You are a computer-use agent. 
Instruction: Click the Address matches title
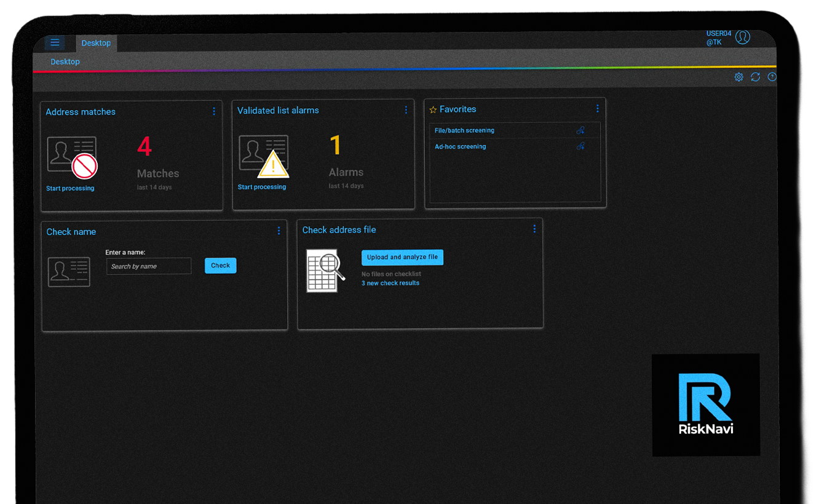(x=81, y=112)
